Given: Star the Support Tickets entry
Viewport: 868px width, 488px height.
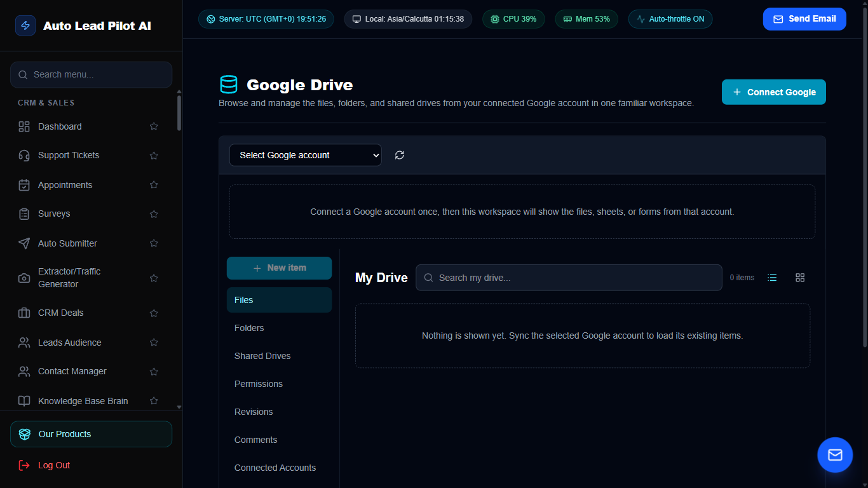Looking at the screenshot, I should coord(154,156).
